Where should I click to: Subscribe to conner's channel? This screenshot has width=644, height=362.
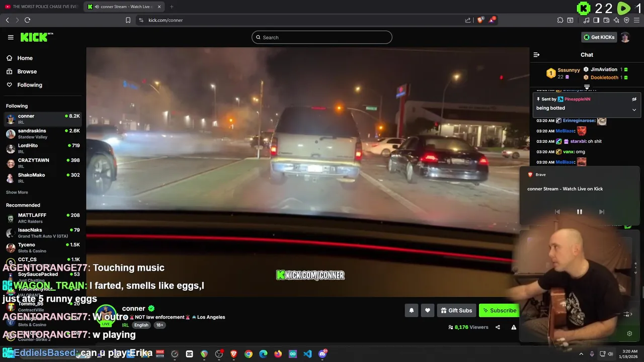[499, 310]
